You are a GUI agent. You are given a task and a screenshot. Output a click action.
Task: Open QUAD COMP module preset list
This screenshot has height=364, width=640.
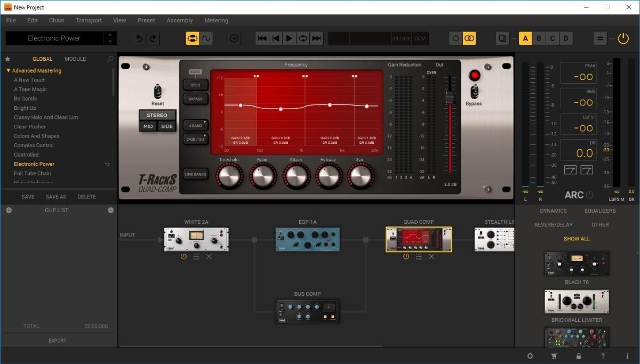[419, 257]
